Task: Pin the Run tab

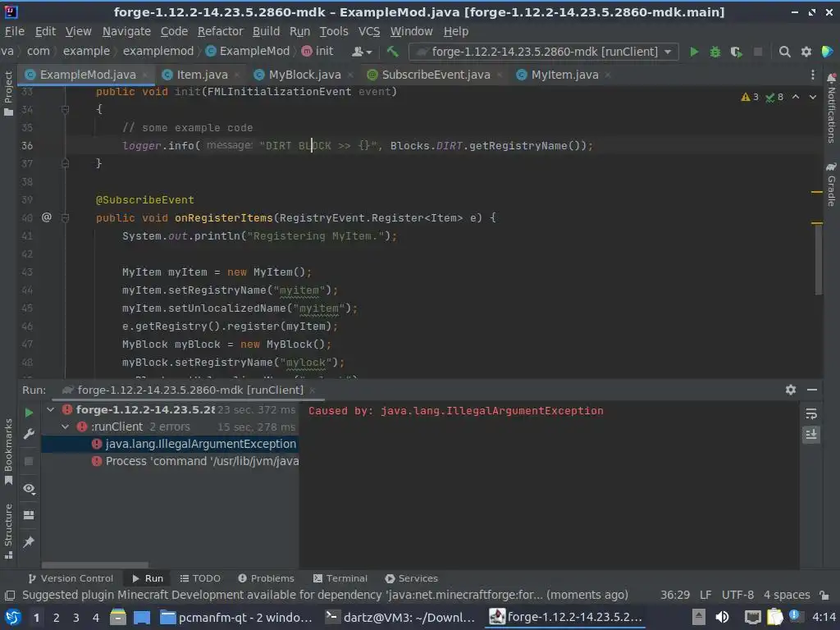Action: (x=29, y=542)
